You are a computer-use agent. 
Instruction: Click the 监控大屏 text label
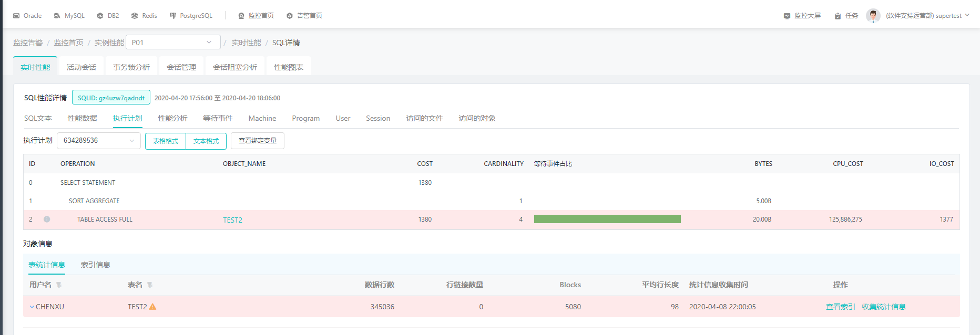point(808,16)
